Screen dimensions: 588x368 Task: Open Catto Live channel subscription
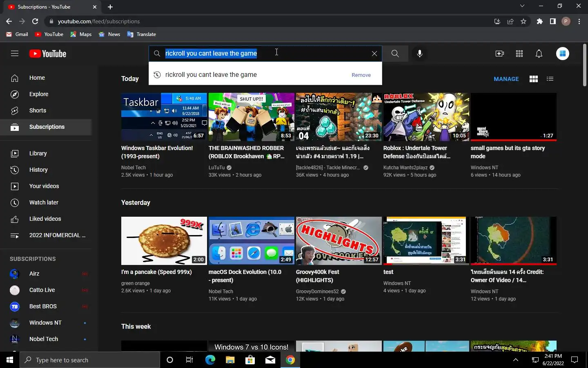pos(46,290)
